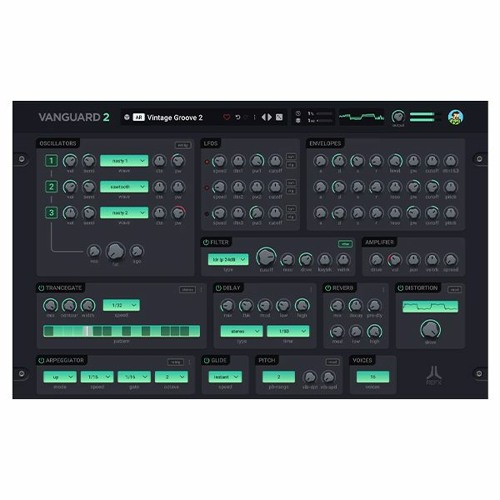Open the preset browser icon left of the preset name

tap(127, 117)
